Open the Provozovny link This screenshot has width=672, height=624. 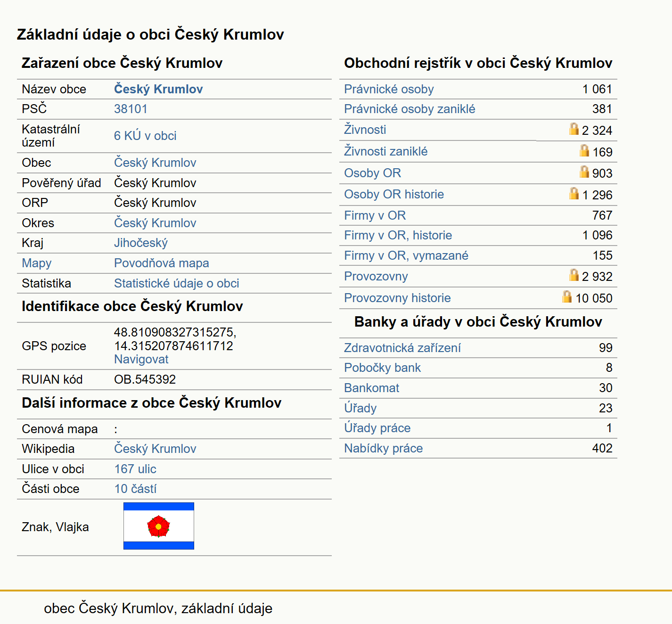pos(376,276)
